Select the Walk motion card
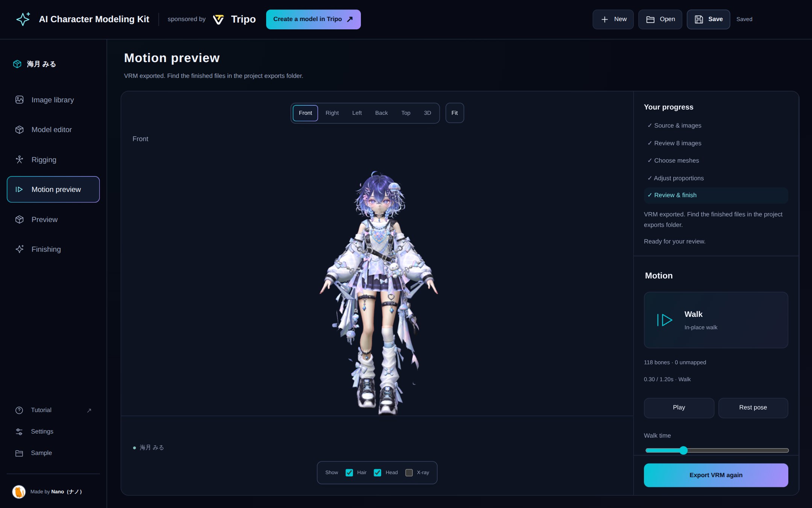The image size is (812, 508). tap(716, 320)
